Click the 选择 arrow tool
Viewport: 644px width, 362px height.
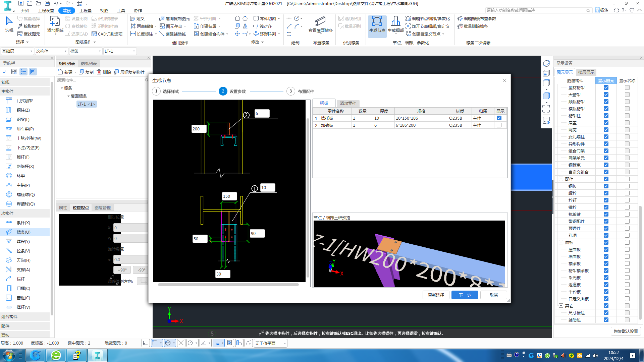[x=9, y=24]
